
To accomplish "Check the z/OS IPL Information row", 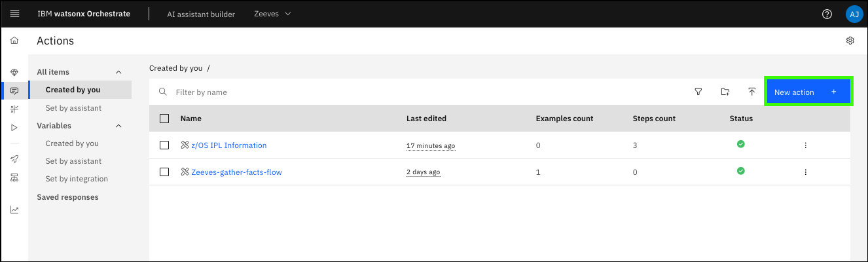I will (x=164, y=145).
